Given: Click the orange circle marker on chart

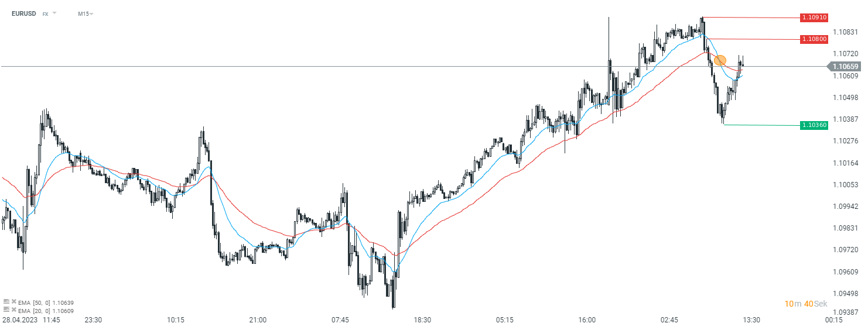Looking at the screenshot, I should pyautogui.click(x=720, y=60).
